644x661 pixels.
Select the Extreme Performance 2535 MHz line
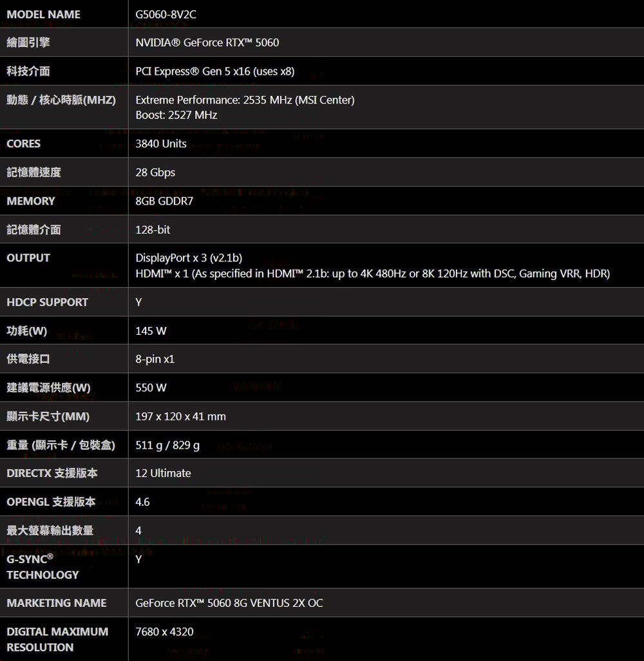click(x=245, y=100)
